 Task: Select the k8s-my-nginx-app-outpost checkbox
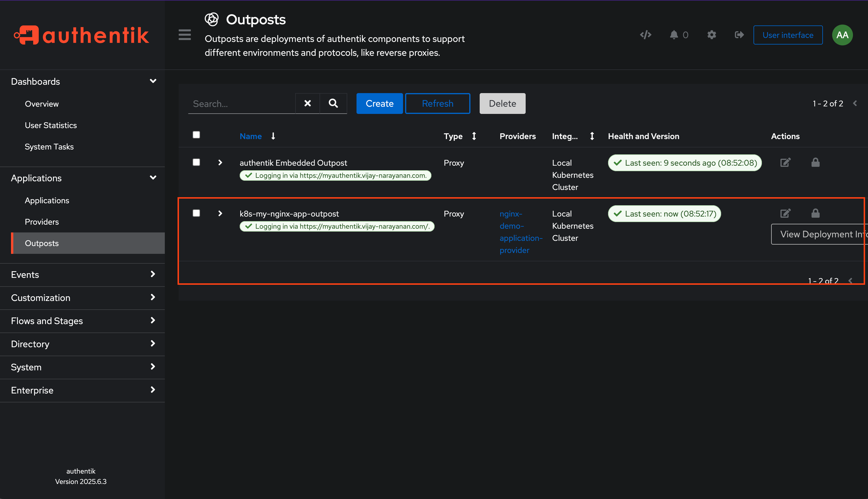(x=196, y=213)
